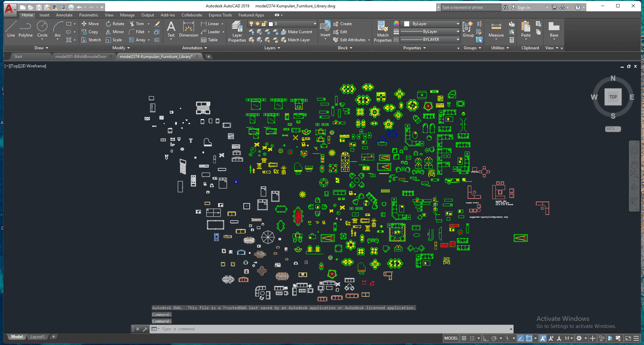Expand the Modify panel options

point(121,48)
